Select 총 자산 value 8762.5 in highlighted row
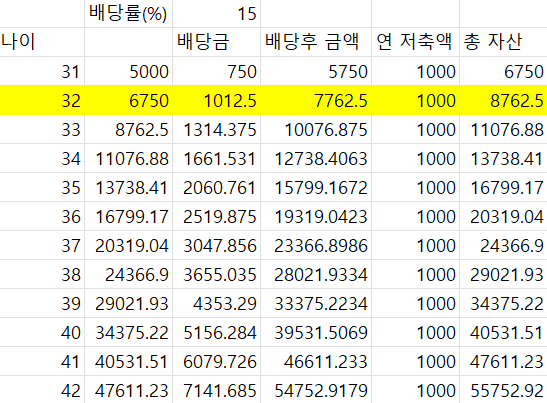The image size is (547, 403). coord(503,100)
